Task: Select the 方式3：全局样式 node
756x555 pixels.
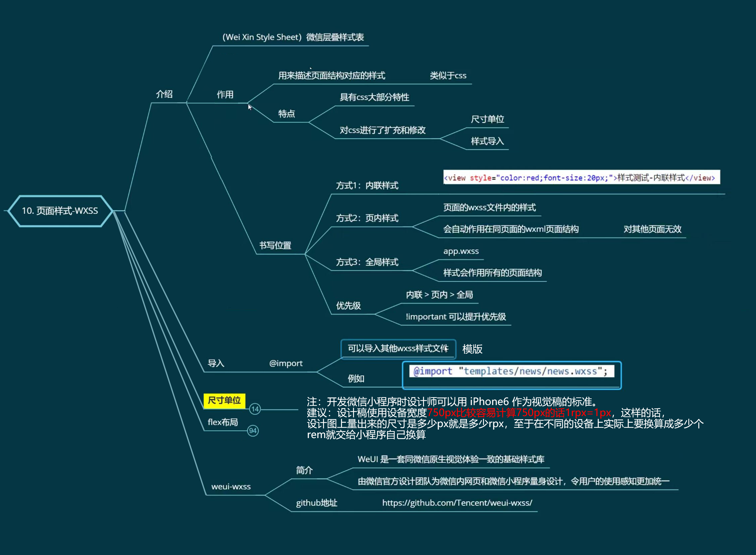Action: coord(367,262)
